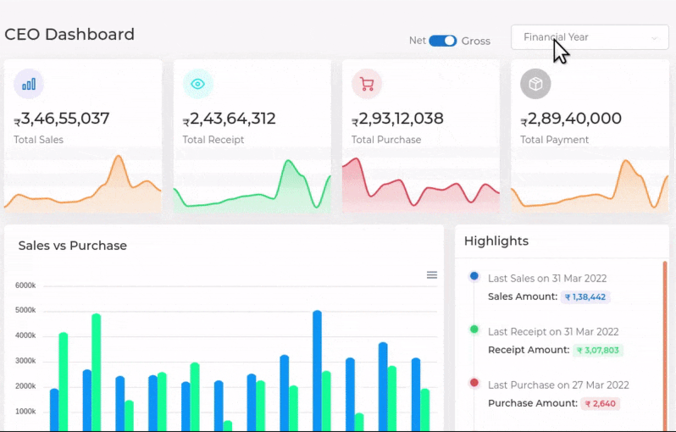
Task: Click the bar chart icon above Total Sales
Action: [29, 84]
